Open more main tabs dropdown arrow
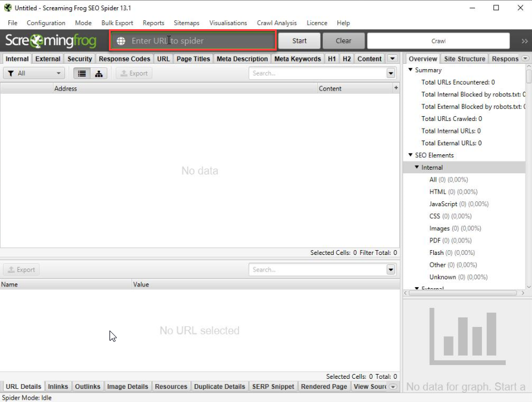The width and height of the screenshot is (532, 402). coord(393,58)
